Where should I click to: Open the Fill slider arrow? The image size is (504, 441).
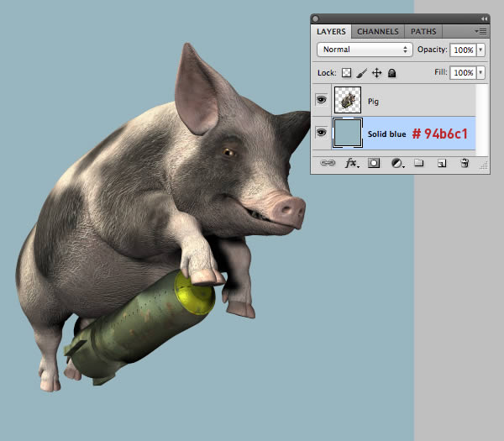480,72
